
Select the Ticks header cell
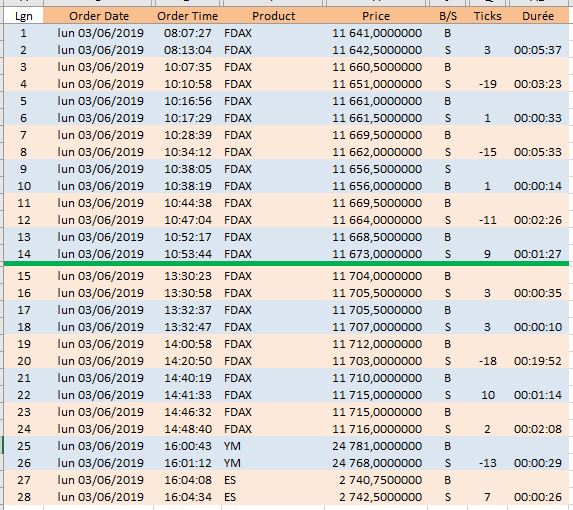487,16
